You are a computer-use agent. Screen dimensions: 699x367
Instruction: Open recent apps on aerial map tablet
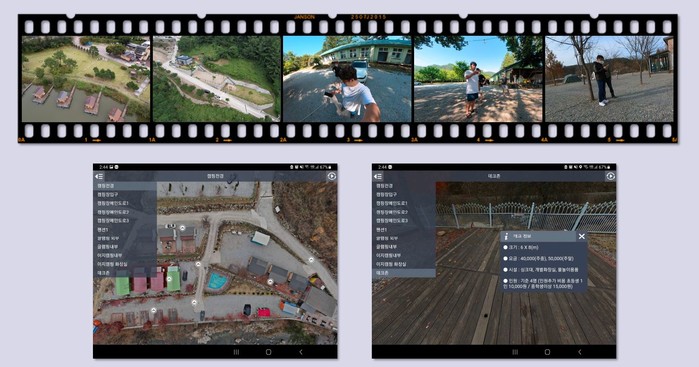click(236, 352)
